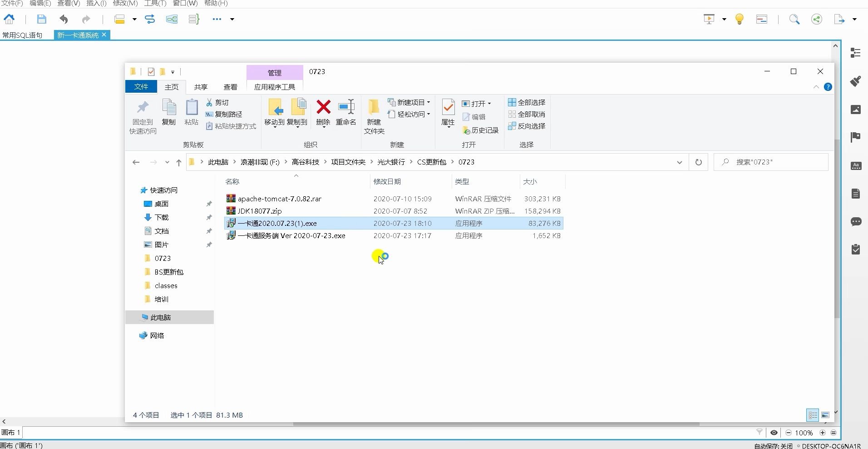Toggle the eye visibility icon in the status bar

pos(774,433)
